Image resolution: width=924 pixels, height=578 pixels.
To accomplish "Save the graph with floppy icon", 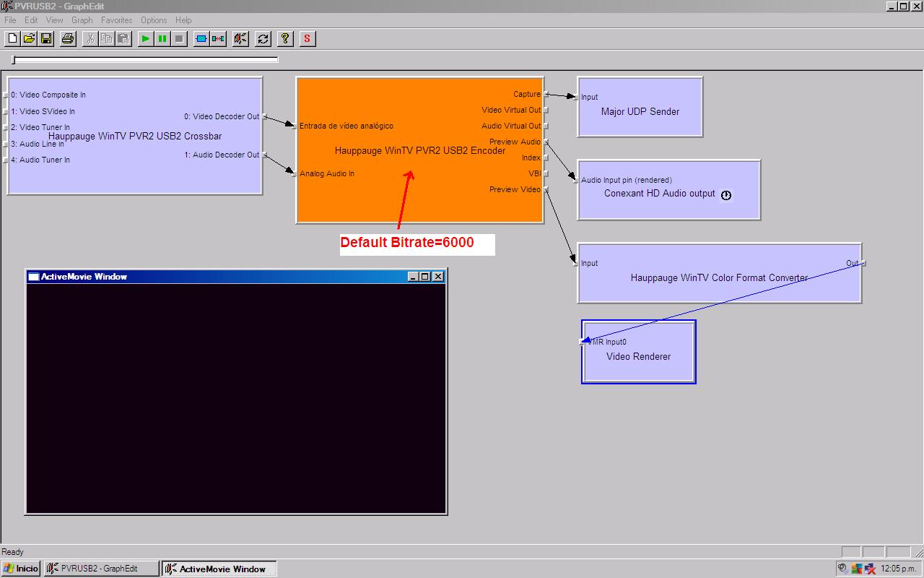I will 45,38.
